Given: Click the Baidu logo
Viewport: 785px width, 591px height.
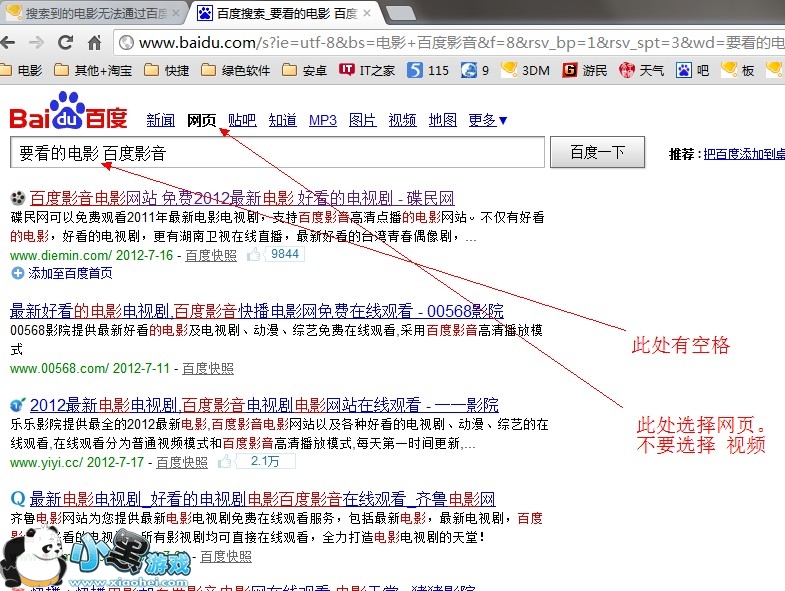Looking at the screenshot, I should click(68, 111).
